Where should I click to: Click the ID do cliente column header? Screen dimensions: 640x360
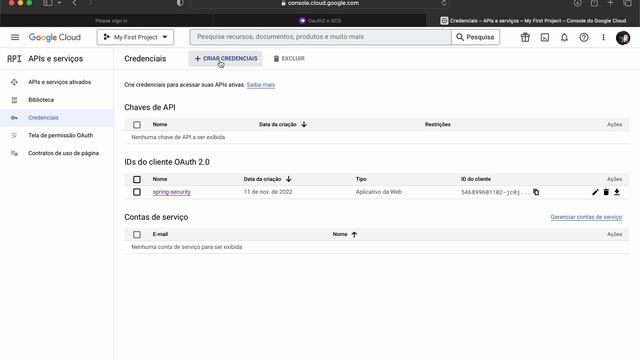pyautogui.click(x=476, y=179)
